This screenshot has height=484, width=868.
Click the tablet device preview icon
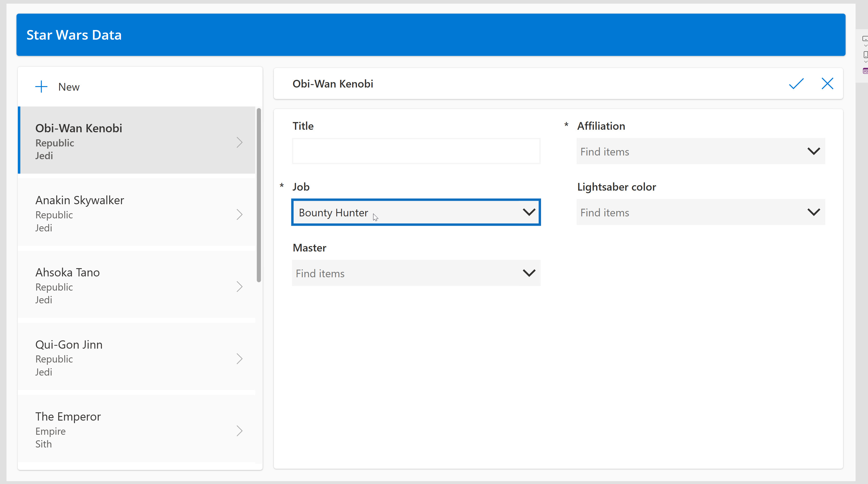[x=865, y=39]
